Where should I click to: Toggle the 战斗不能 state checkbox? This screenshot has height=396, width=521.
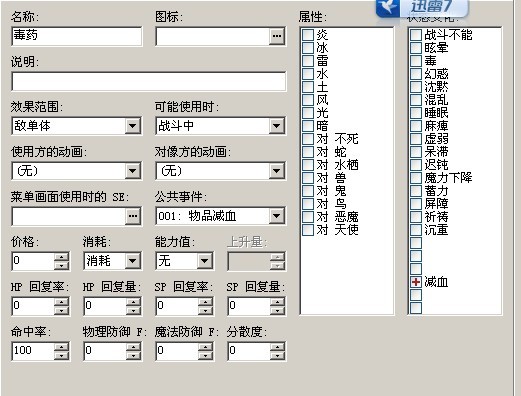coord(416,35)
